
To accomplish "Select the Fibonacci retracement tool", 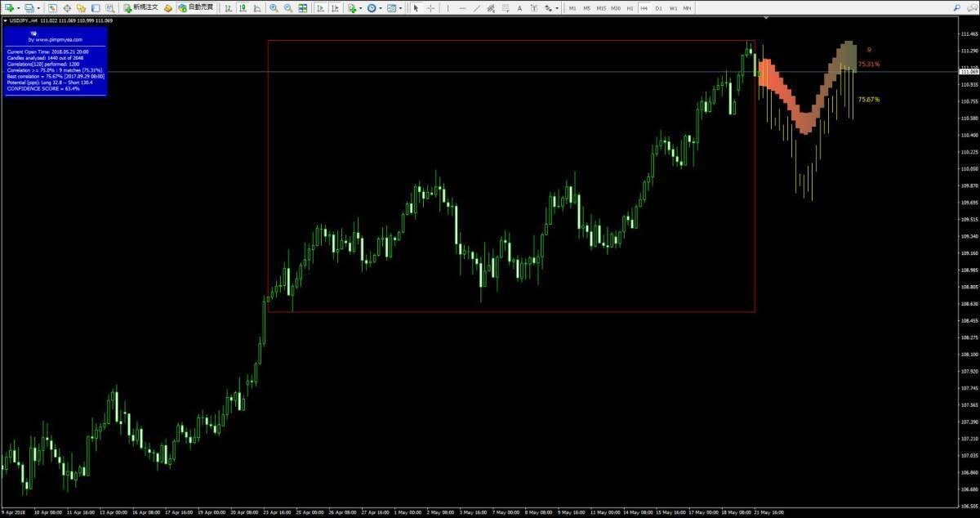I will tap(506, 8).
